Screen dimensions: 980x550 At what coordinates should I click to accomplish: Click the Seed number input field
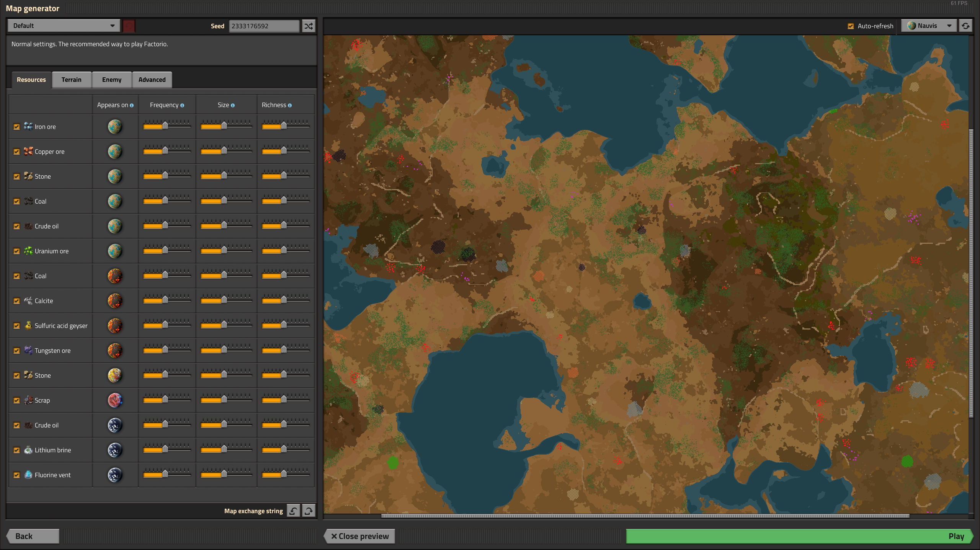tap(264, 26)
